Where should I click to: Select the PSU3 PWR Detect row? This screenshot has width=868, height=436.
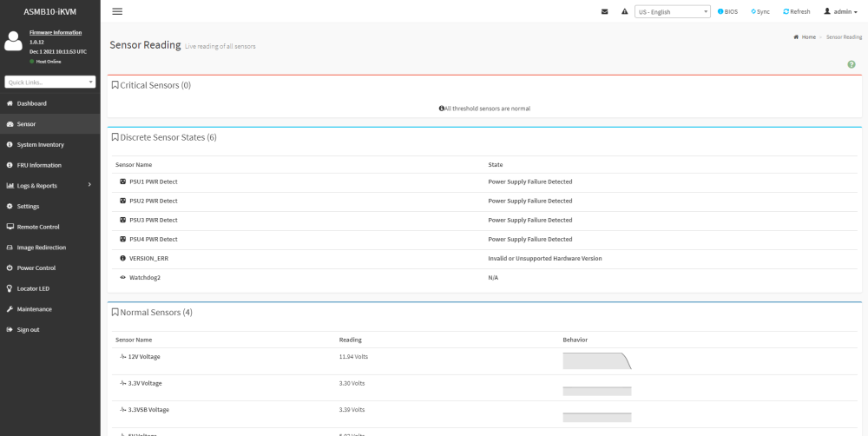484,220
